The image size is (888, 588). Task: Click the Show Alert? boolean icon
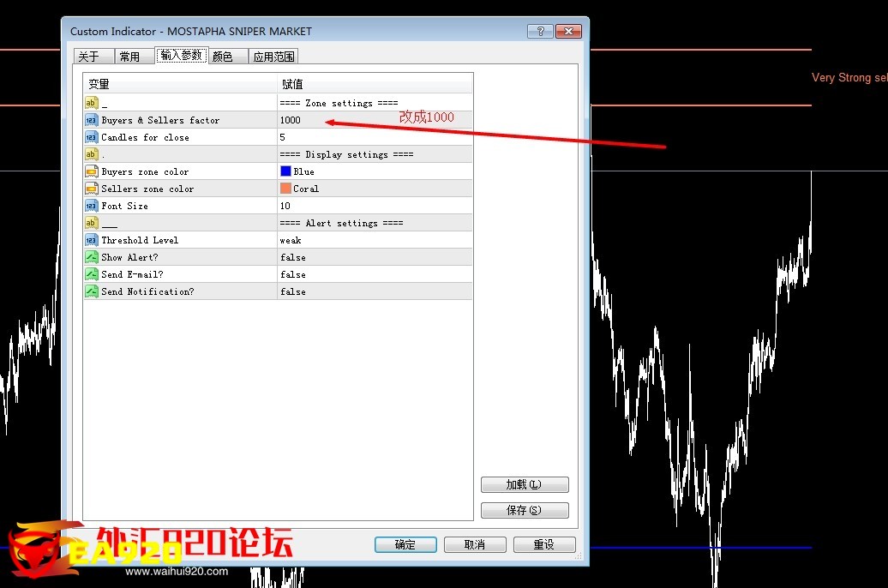tap(92, 257)
